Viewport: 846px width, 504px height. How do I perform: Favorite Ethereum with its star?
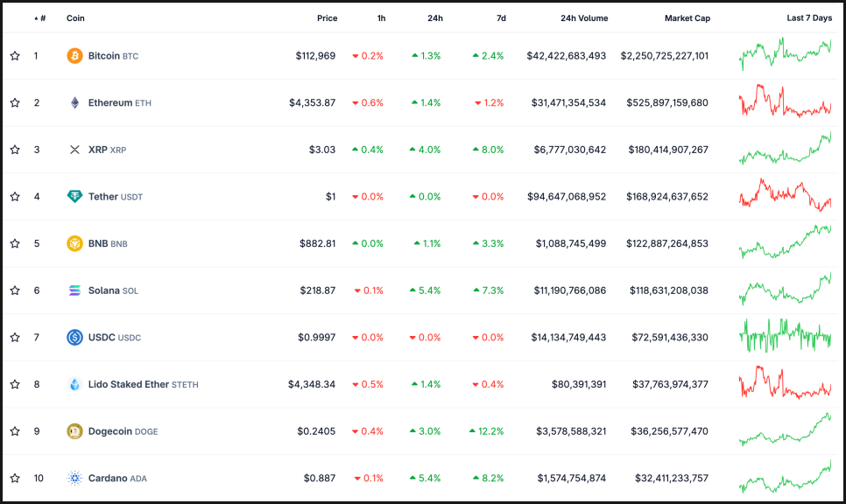(x=15, y=102)
